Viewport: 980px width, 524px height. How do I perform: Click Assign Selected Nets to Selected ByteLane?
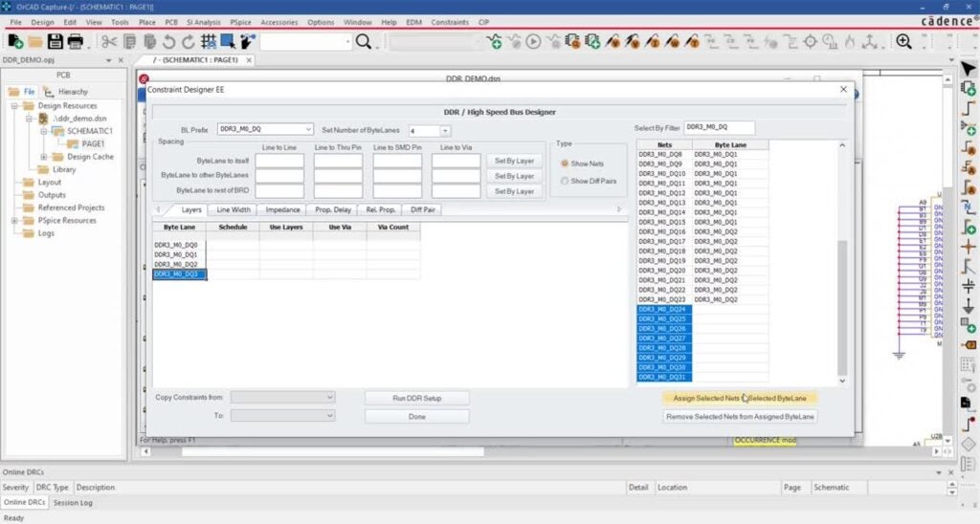[740, 398]
